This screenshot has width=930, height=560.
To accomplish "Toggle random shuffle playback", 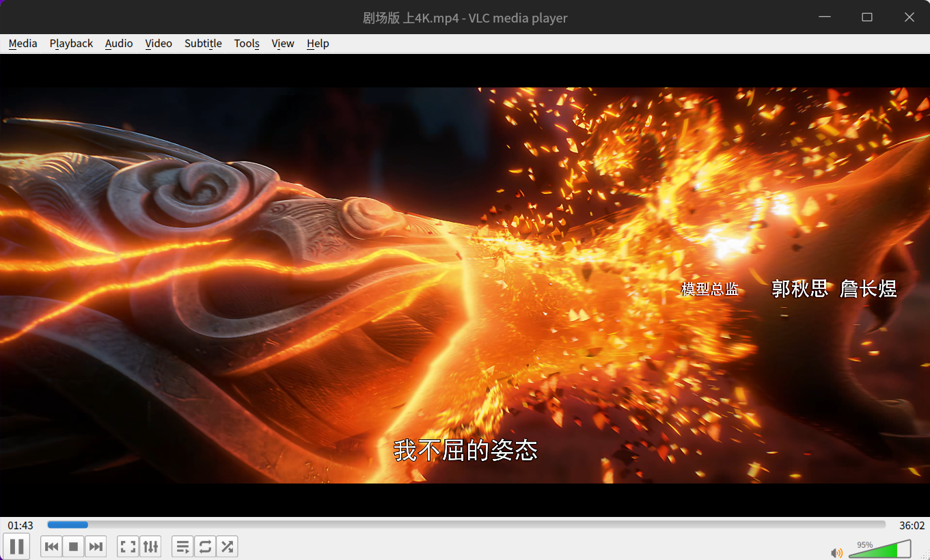I will tap(227, 546).
